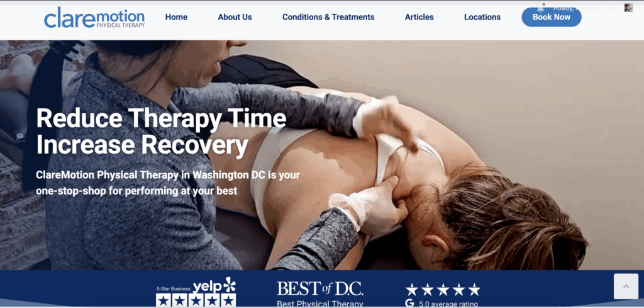The image size is (644, 308).
Task: Expand the Locations menu
Action: [482, 17]
